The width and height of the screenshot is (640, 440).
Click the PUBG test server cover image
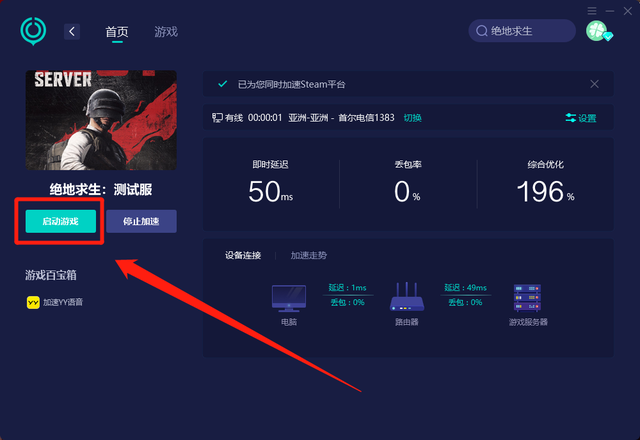(101, 120)
